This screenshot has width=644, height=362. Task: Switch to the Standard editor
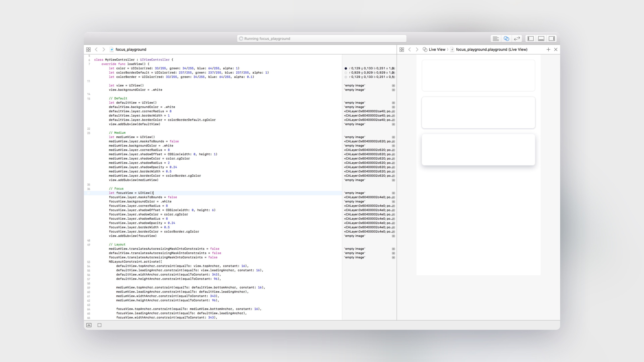pos(496,39)
